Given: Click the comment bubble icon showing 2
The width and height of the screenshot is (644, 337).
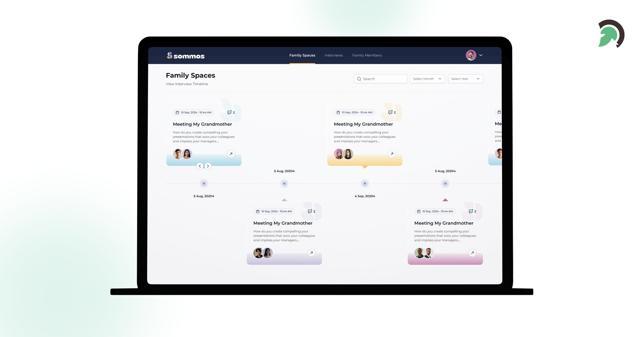Looking at the screenshot, I should tap(230, 112).
